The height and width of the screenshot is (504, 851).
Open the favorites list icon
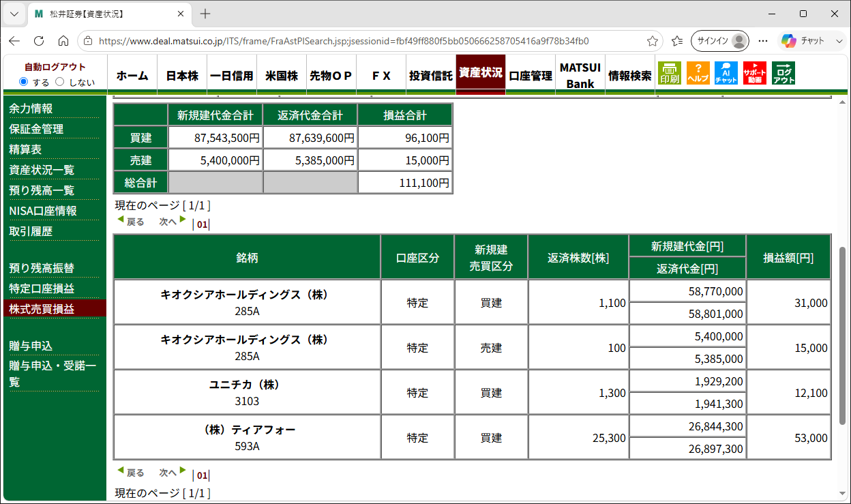point(677,41)
